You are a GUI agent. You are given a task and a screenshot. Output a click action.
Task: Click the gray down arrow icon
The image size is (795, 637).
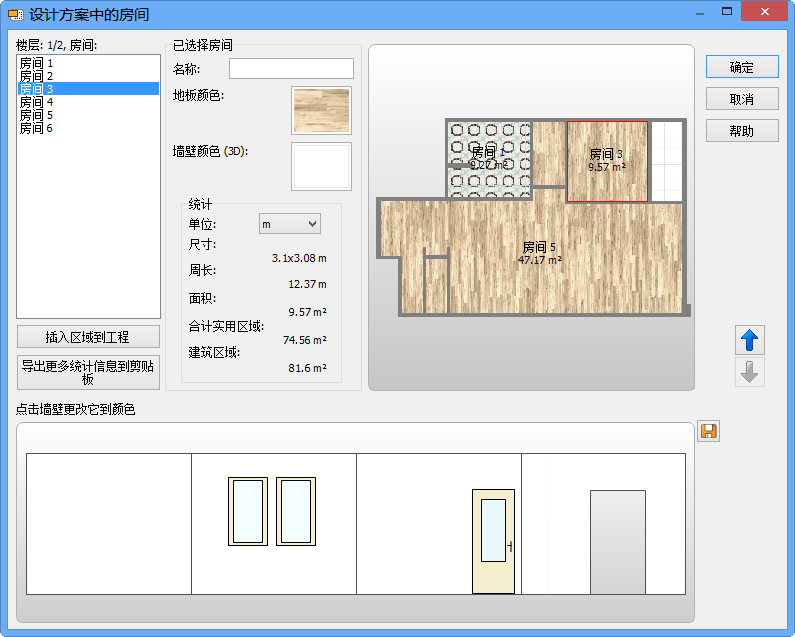(x=749, y=372)
